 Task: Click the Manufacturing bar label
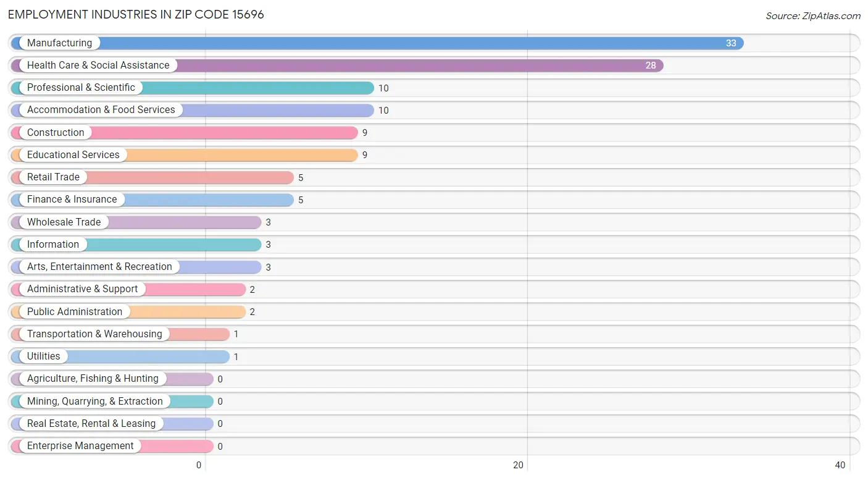point(59,43)
